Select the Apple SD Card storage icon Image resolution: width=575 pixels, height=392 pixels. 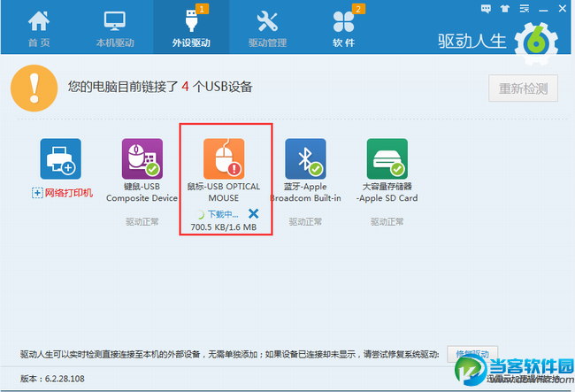pos(387,158)
